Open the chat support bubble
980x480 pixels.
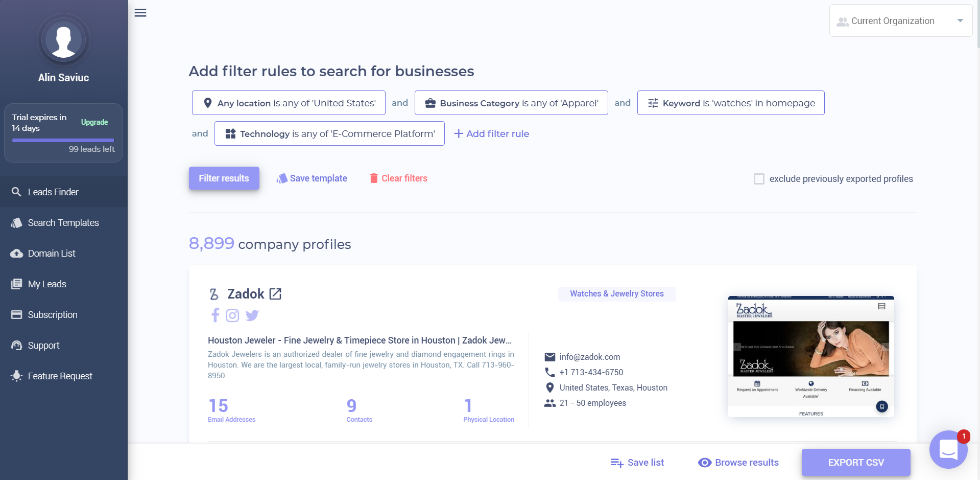948,449
